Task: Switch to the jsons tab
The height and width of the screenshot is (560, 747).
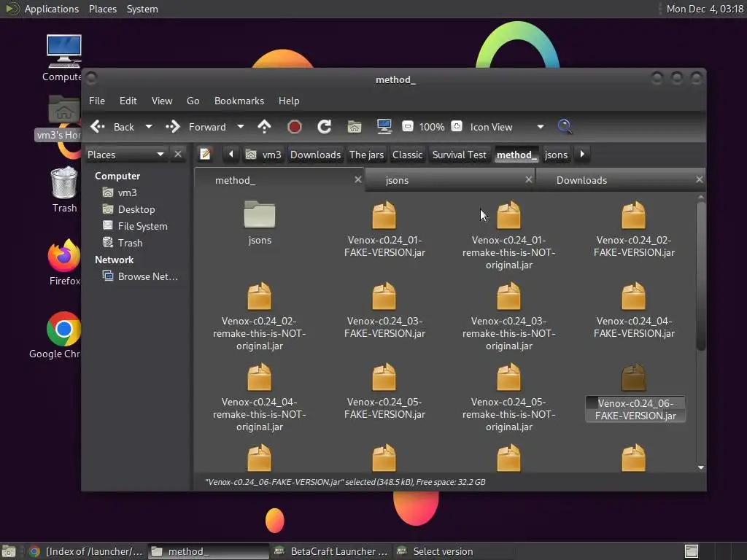Action: tap(398, 180)
